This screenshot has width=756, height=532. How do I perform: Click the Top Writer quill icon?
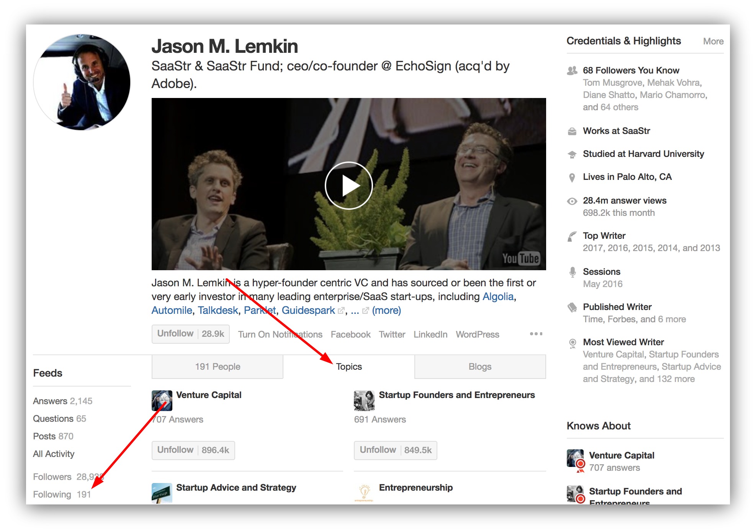click(x=572, y=237)
